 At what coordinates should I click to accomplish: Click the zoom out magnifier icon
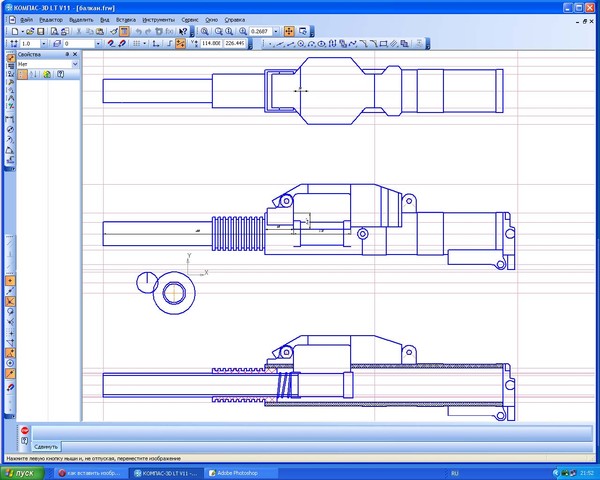229,31
